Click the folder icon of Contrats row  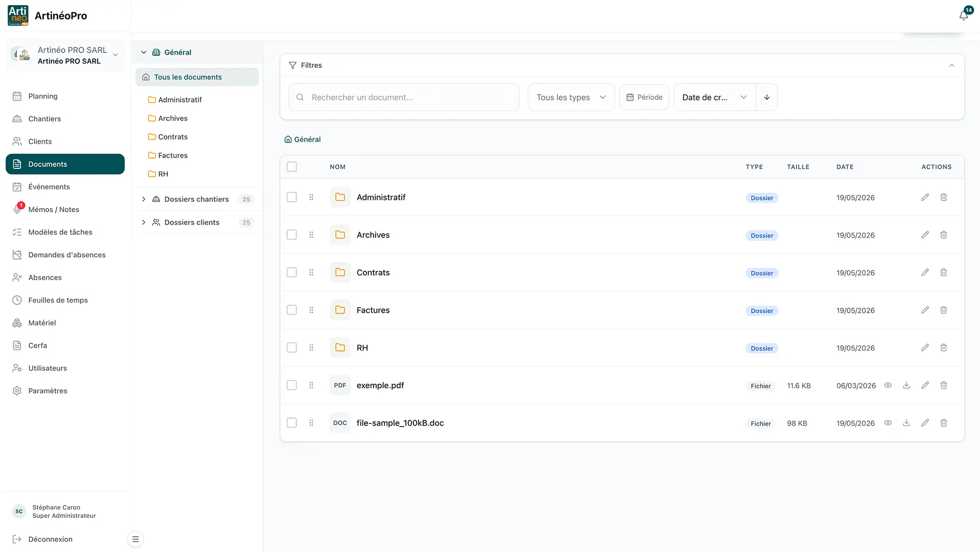(340, 272)
